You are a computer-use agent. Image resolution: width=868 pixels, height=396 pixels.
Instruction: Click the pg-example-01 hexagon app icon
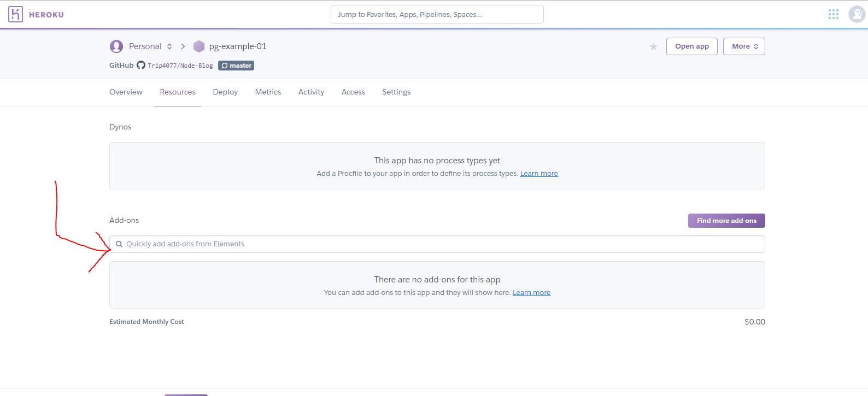click(199, 46)
